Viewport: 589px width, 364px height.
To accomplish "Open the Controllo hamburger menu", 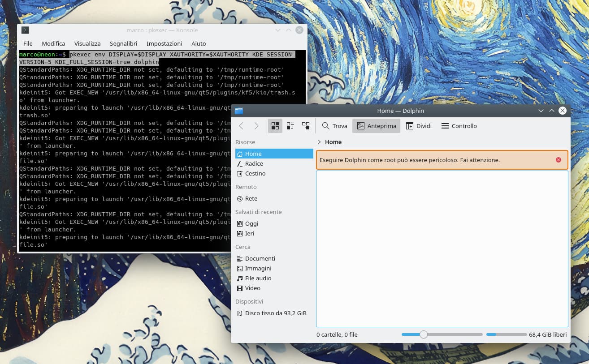I will (x=459, y=126).
